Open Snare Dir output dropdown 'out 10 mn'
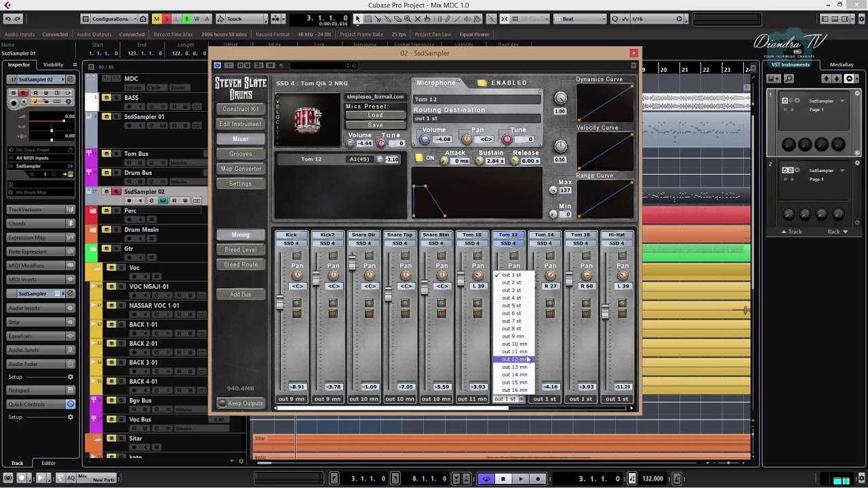The image size is (868, 488). pos(363,399)
